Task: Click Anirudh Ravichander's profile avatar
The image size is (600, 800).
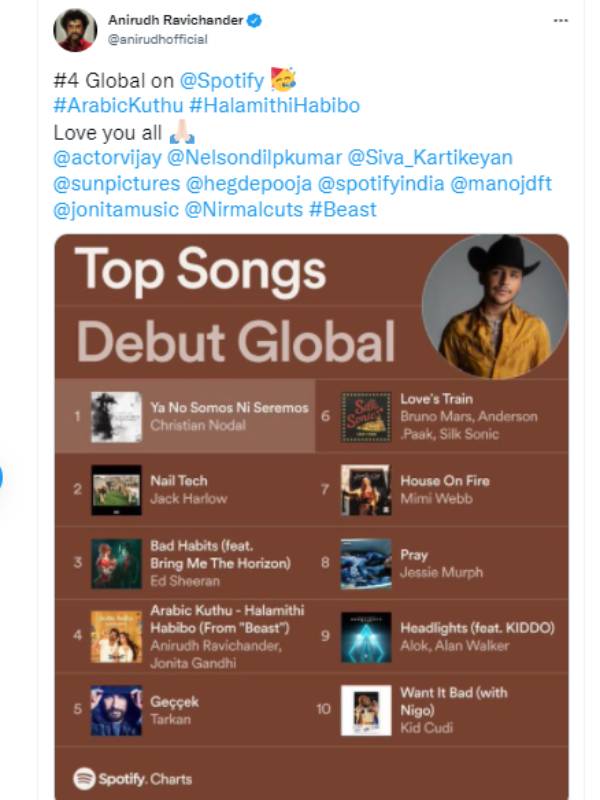Action: click(x=75, y=30)
